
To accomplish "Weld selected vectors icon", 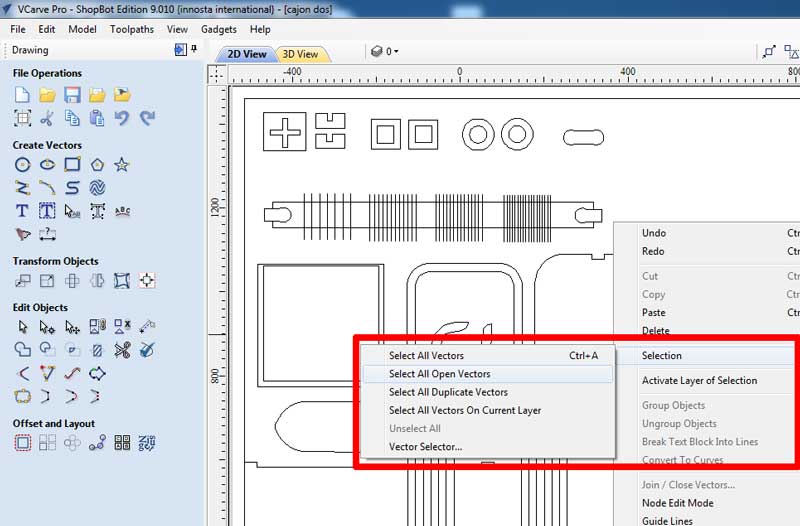I will click(x=22, y=349).
